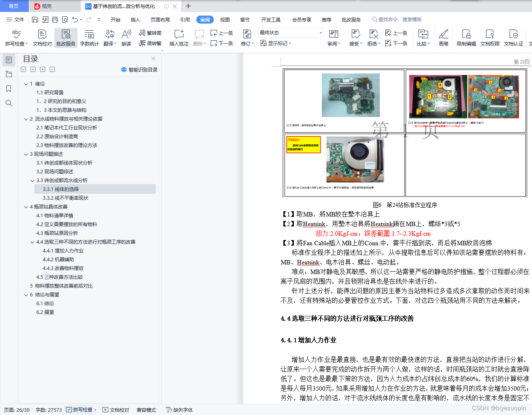Close the 目录 navigation pane
This screenshot has height=415, width=532.
click(x=153, y=58)
